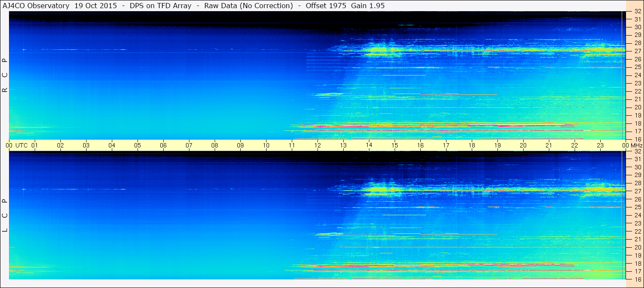This screenshot has width=644, height=288.
Task: Click the LCP panel vertical label
Action: 5,216
